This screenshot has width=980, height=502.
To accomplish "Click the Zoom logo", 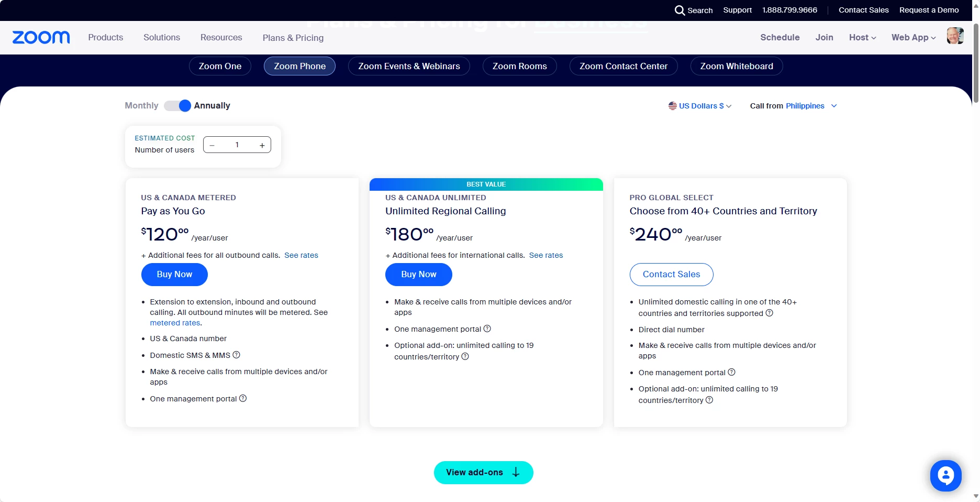I will pyautogui.click(x=41, y=37).
